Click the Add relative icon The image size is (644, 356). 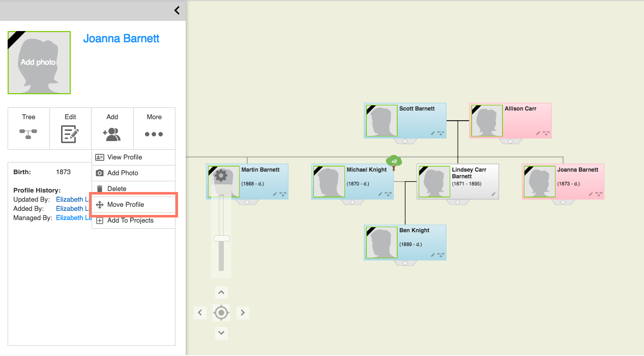(x=112, y=134)
